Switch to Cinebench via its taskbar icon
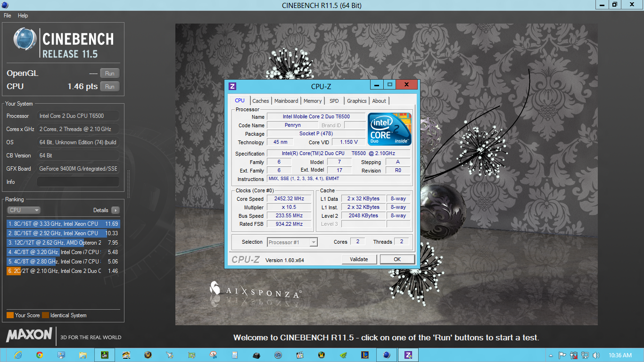 click(387, 355)
